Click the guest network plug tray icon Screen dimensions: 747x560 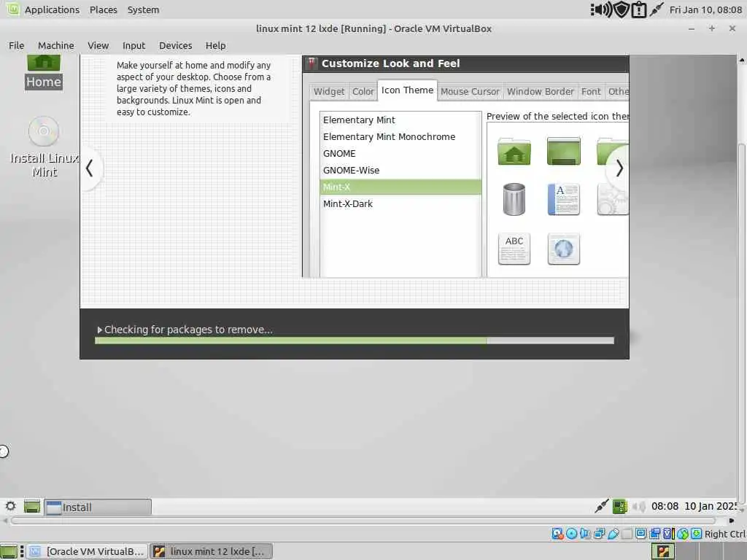pos(602,506)
